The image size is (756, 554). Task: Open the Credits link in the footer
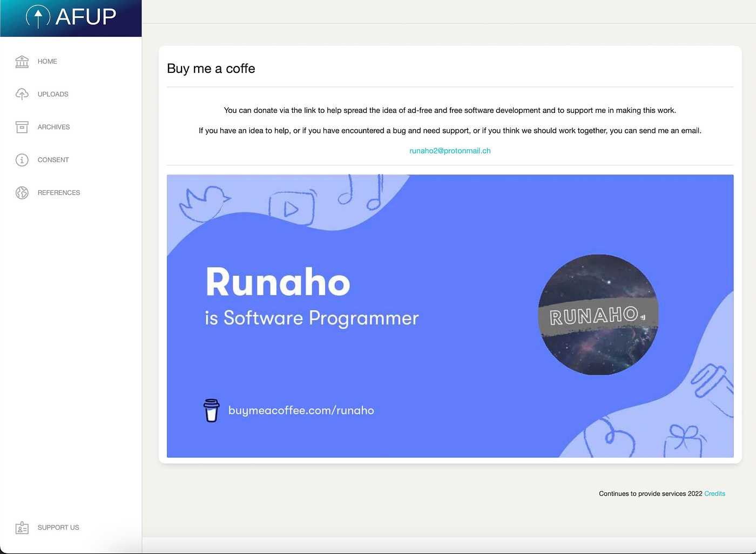(714, 494)
